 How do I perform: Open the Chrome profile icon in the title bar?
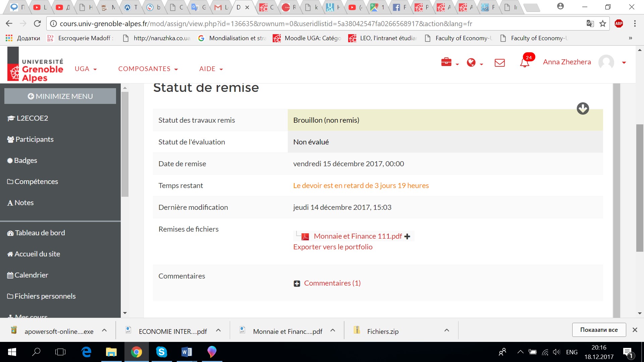tap(560, 6)
